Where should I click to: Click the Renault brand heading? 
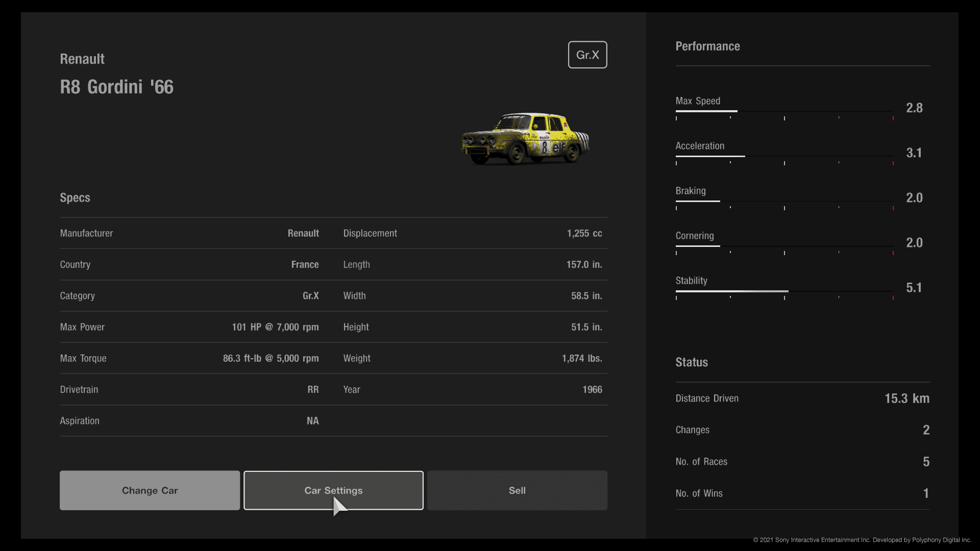coord(82,59)
